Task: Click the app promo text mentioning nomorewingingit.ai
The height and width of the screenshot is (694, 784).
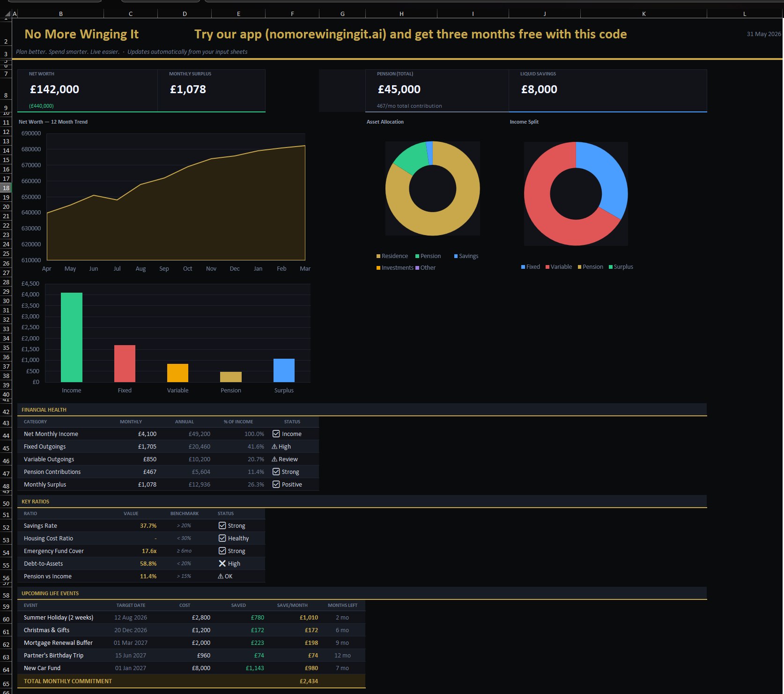Action: tap(410, 34)
